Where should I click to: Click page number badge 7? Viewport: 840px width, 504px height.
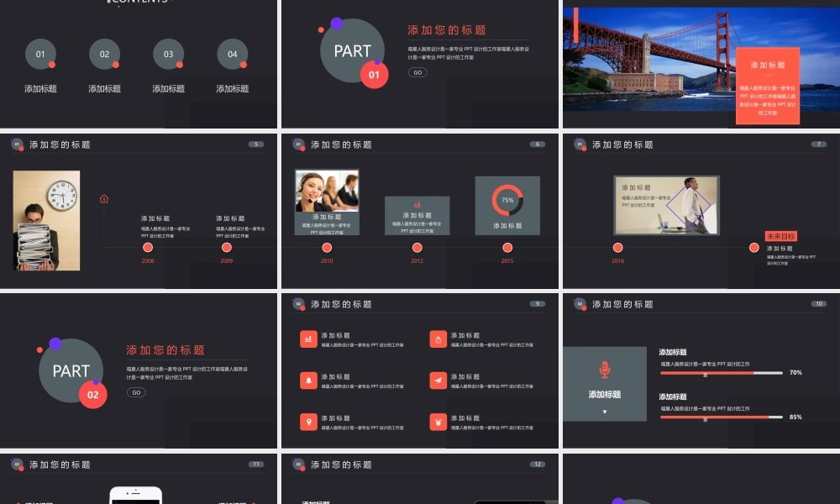[818, 144]
